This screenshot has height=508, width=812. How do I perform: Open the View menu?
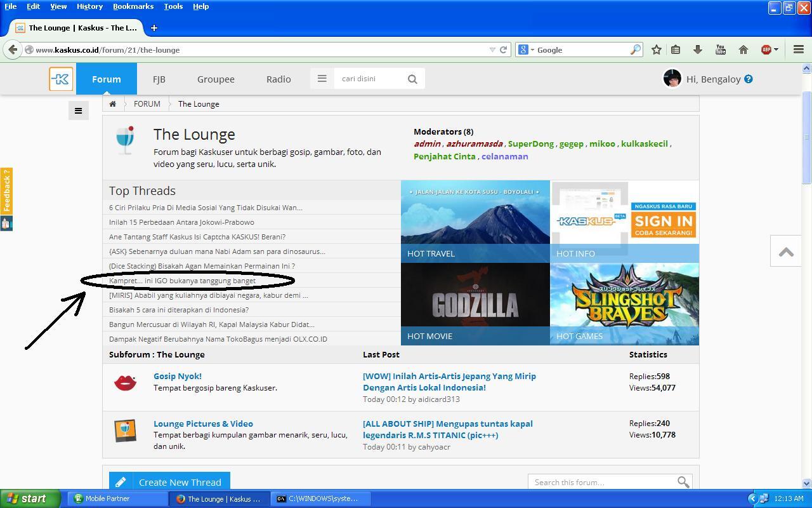pos(58,6)
